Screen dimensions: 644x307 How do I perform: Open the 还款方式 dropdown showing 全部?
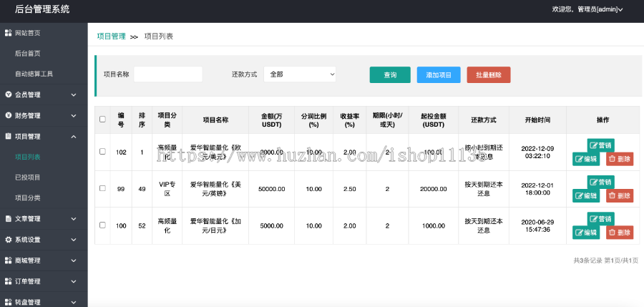click(x=300, y=74)
